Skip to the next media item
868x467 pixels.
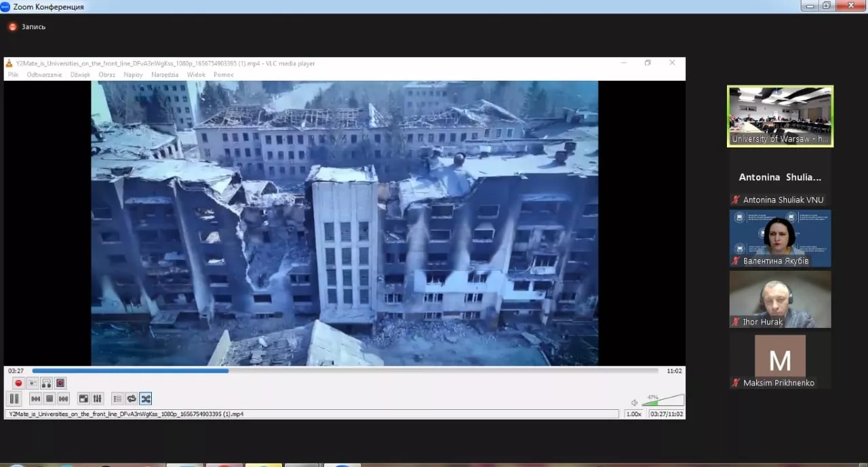pyautogui.click(x=63, y=398)
